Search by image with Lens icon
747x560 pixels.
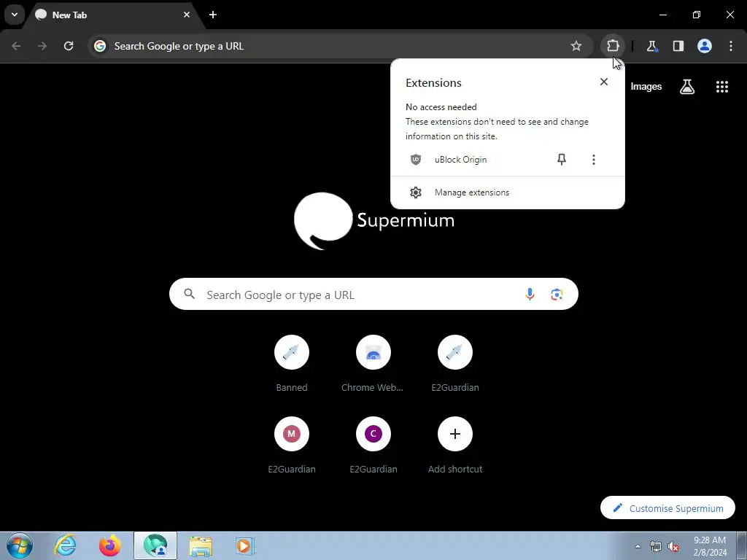[557, 295]
